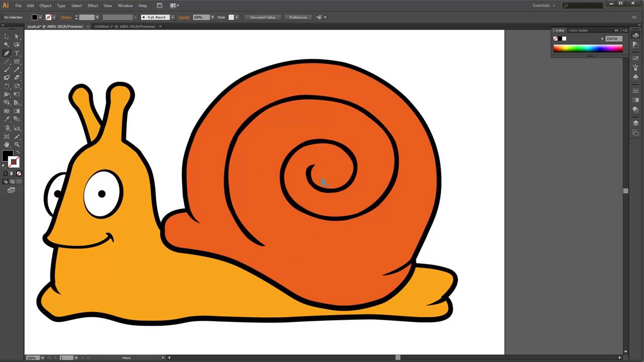Select the Type tool

17,53
